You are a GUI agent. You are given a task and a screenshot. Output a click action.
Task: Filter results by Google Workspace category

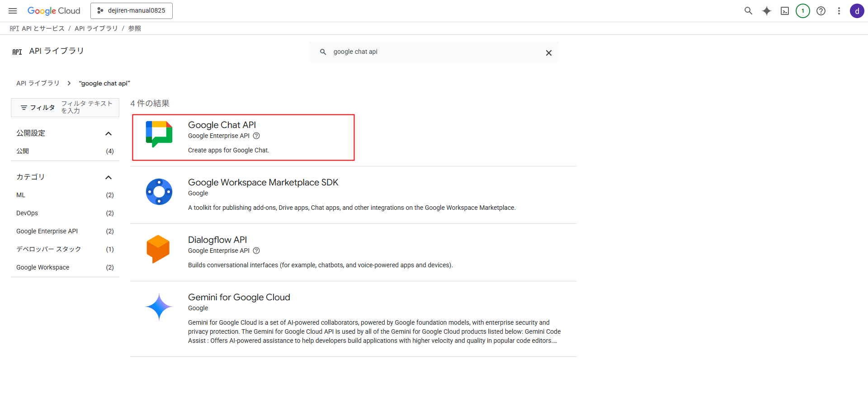pos(43,267)
